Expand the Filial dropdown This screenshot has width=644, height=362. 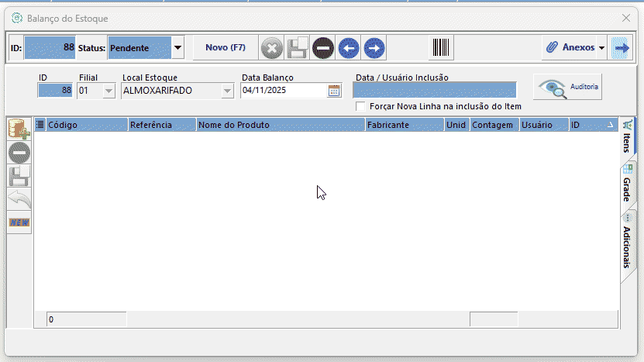tap(108, 91)
